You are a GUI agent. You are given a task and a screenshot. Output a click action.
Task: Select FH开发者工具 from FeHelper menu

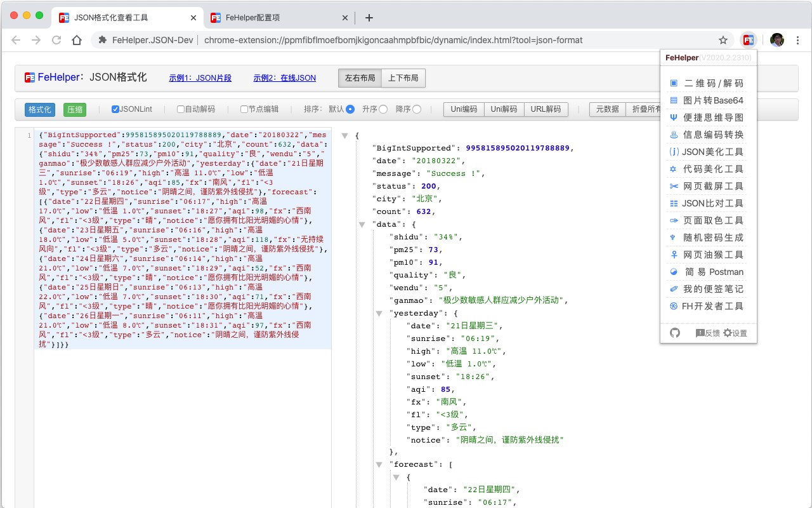[x=707, y=306]
